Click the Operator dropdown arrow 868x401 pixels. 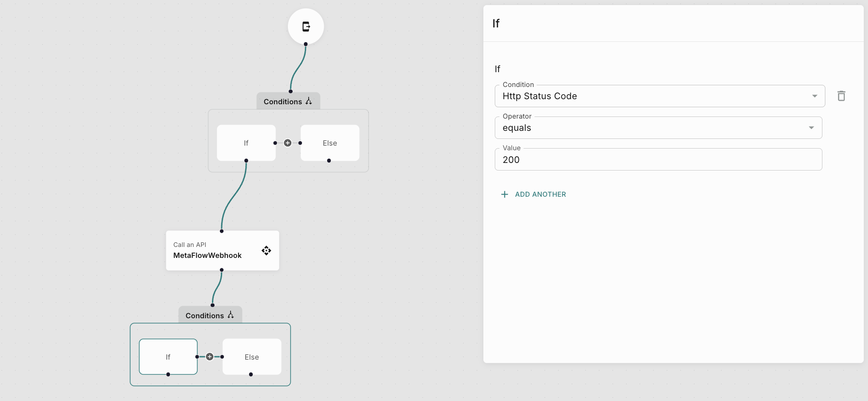pos(811,128)
